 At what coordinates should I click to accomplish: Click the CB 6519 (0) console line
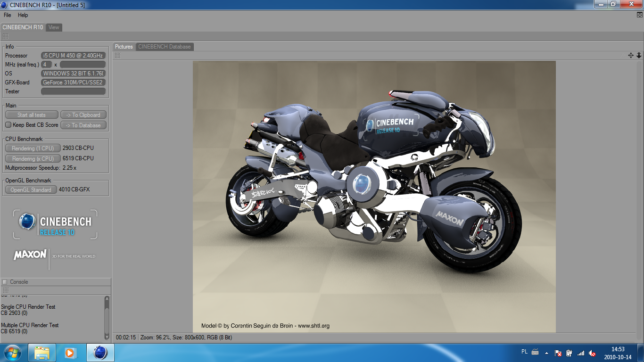coord(14,331)
